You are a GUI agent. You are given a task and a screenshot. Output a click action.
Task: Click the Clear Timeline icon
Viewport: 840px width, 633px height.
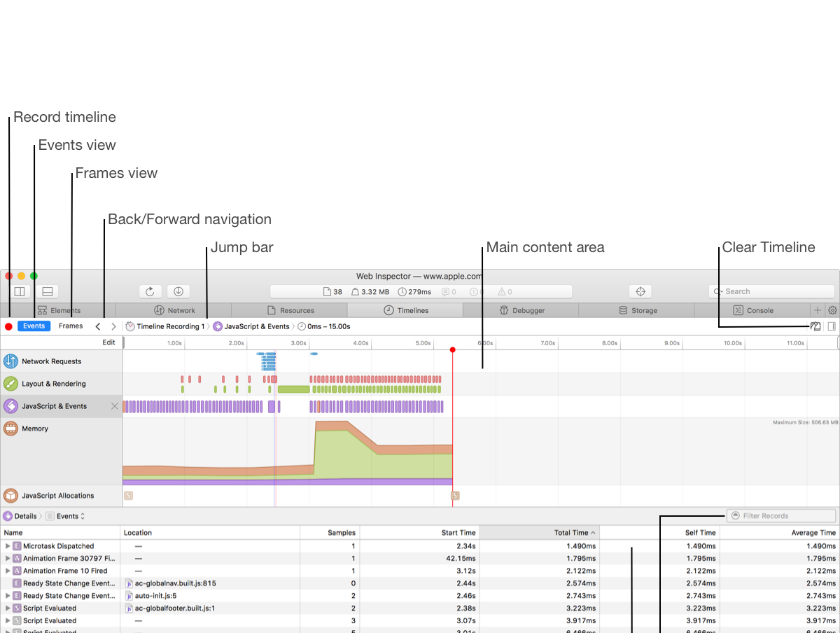tap(815, 326)
